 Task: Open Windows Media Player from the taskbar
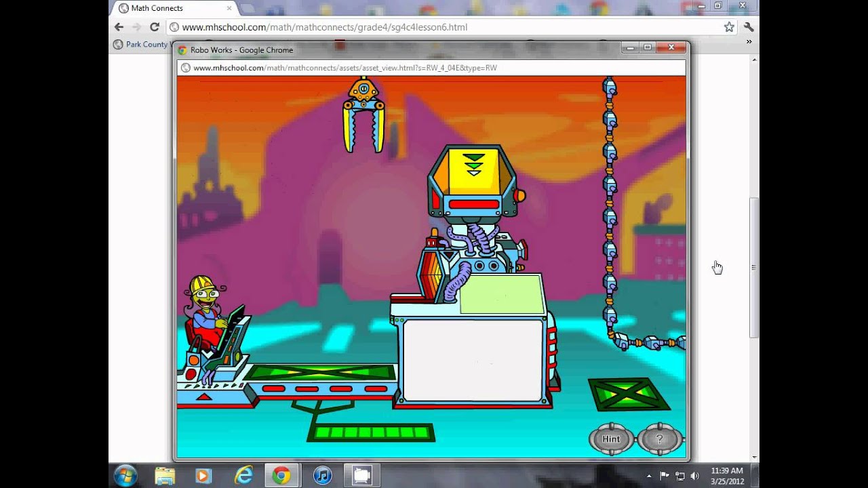pyautogui.click(x=203, y=476)
